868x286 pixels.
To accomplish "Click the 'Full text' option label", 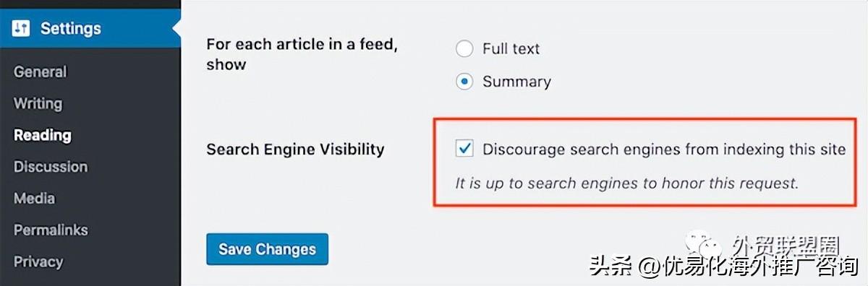I will [x=511, y=49].
